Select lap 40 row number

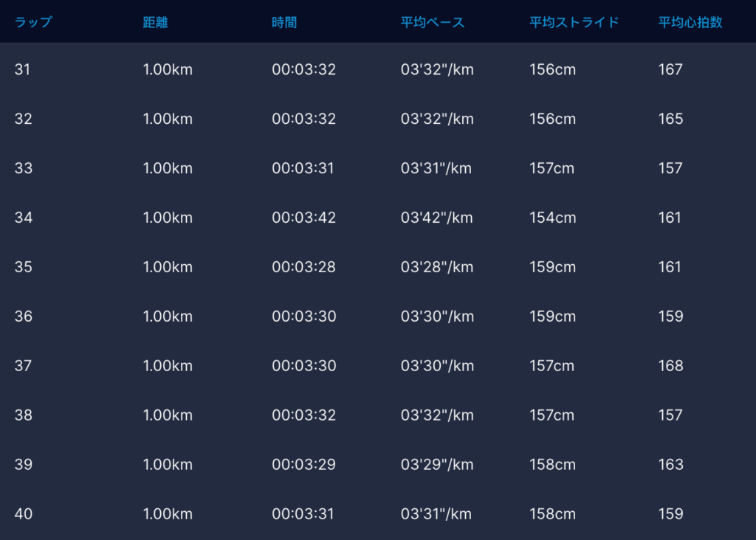pyautogui.click(x=23, y=514)
